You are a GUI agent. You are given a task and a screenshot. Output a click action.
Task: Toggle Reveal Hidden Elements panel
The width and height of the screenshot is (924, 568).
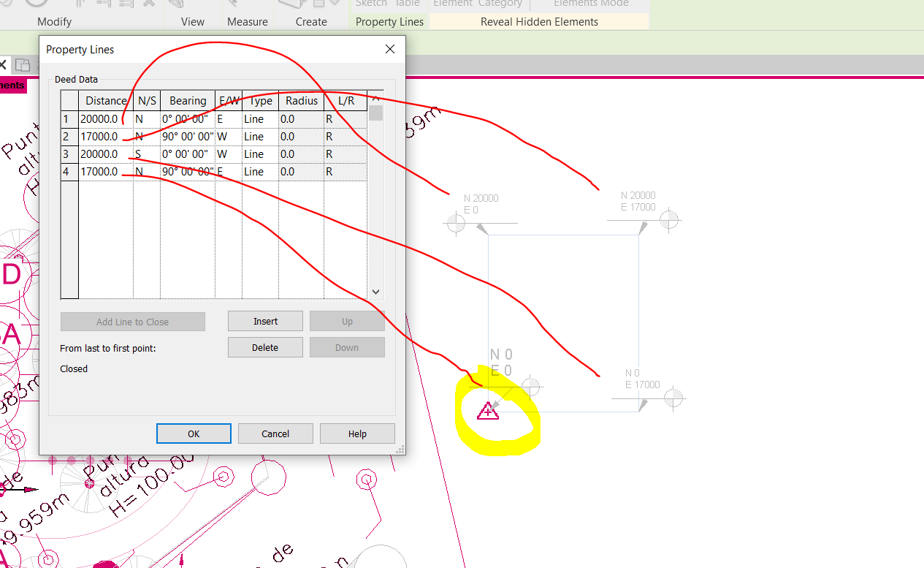point(538,21)
